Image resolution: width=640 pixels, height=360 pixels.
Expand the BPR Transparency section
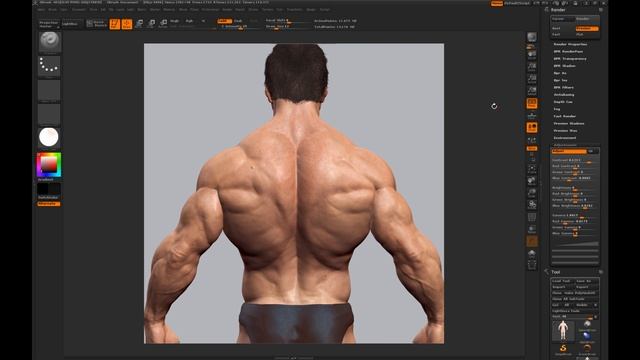click(x=570, y=59)
